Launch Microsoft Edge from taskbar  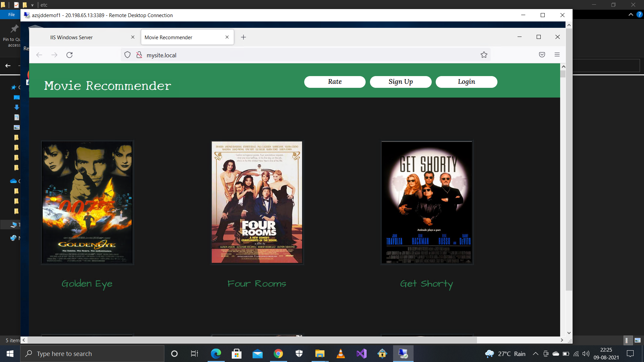tap(216, 354)
